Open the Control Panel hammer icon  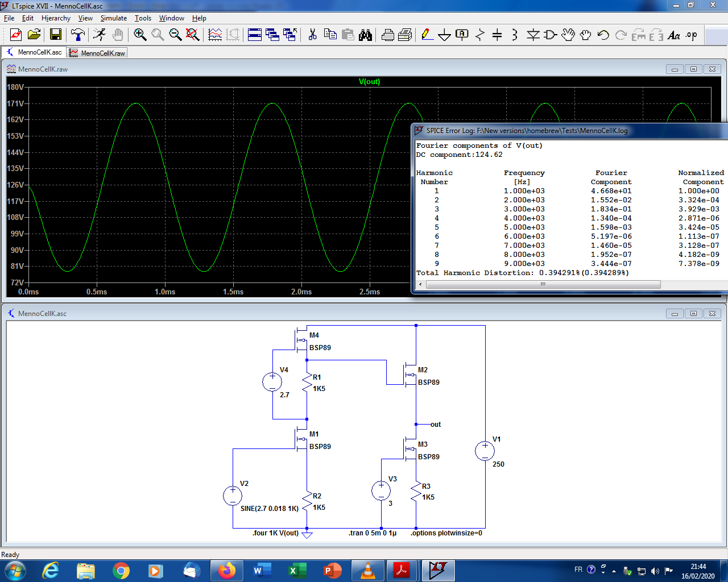[x=78, y=35]
